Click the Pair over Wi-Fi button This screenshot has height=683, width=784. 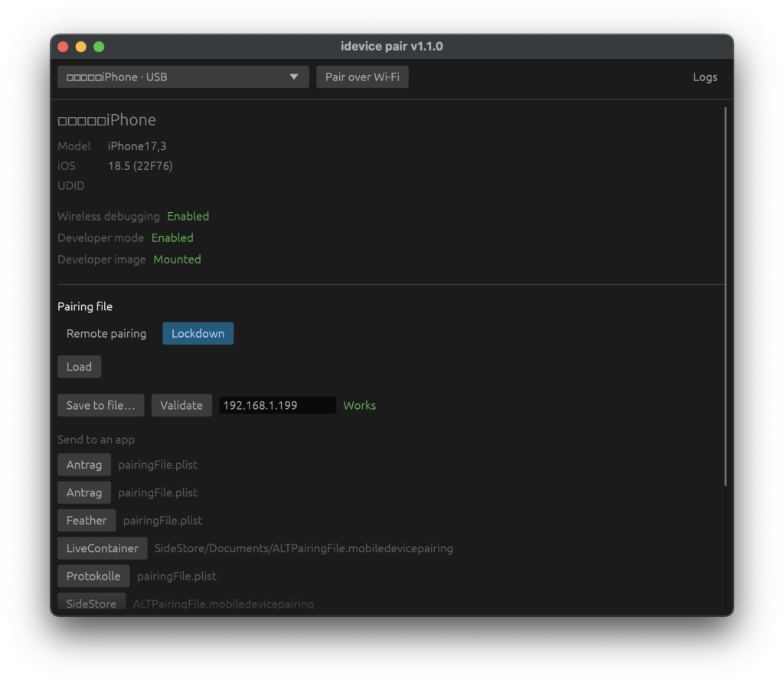[x=362, y=77]
